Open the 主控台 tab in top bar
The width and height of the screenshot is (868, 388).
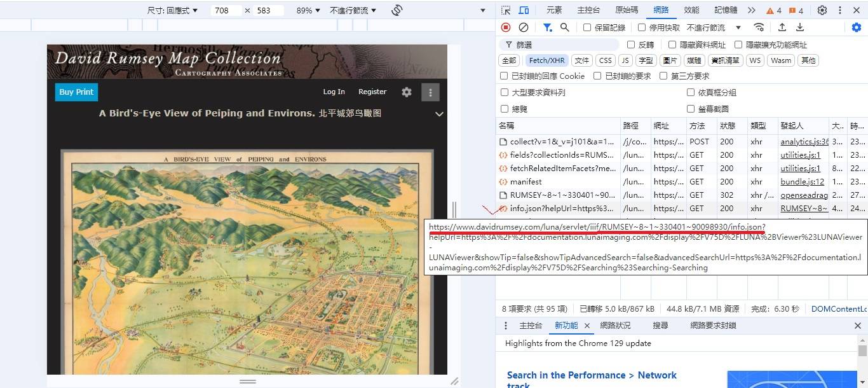[x=588, y=10]
